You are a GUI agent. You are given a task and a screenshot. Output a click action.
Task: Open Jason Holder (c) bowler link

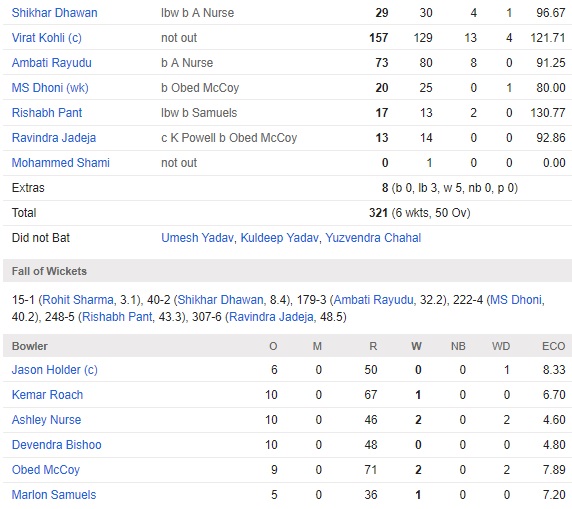coord(54,370)
